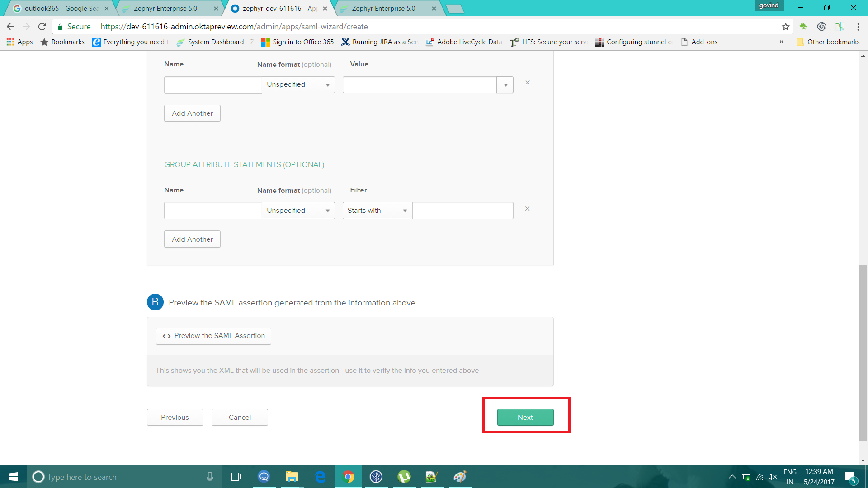Open the attribute Value dropdown arrow
868x488 pixels.
click(x=505, y=85)
